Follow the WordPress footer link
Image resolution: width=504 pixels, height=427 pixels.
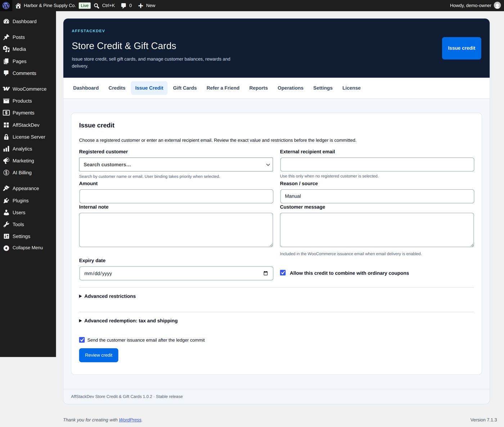tap(130, 420)
